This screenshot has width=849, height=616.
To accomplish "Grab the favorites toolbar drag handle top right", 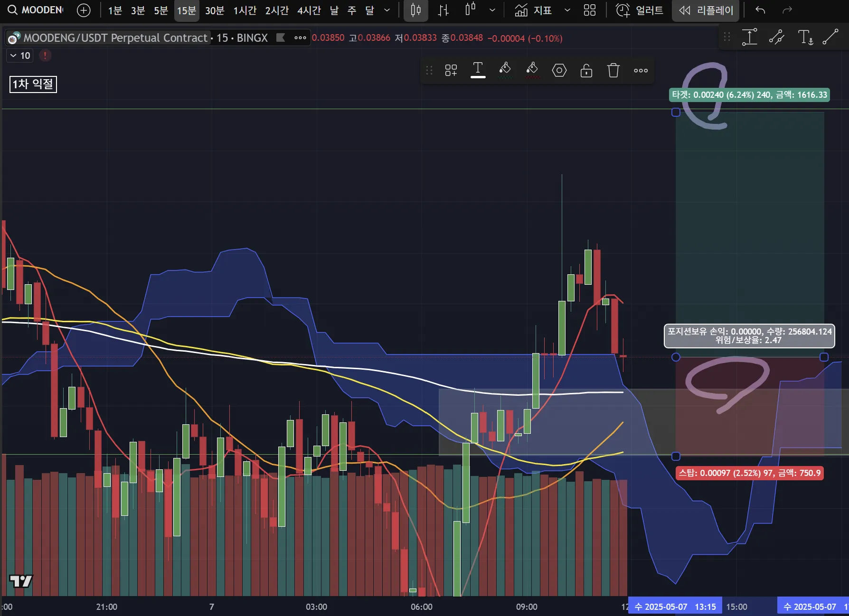I will [727, 37].
